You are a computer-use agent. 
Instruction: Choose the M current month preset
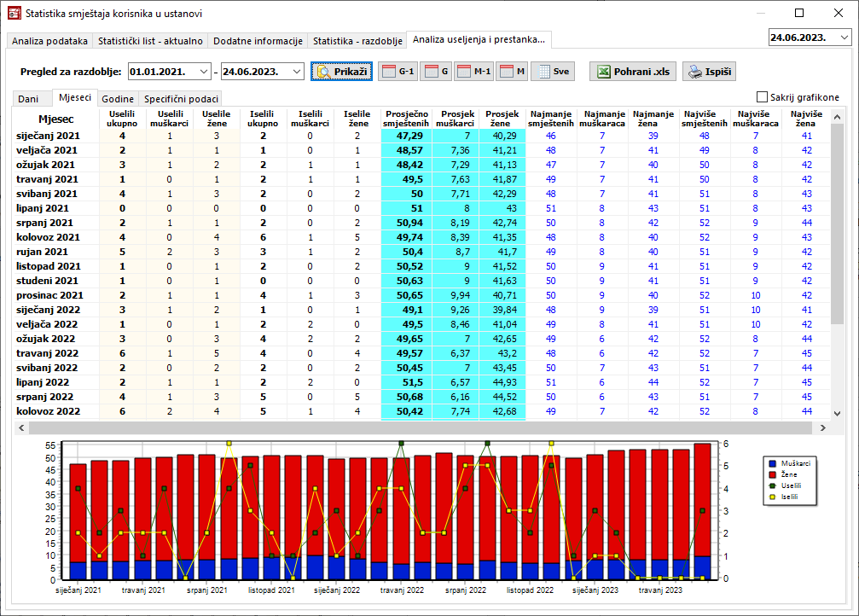pos(512,72)
